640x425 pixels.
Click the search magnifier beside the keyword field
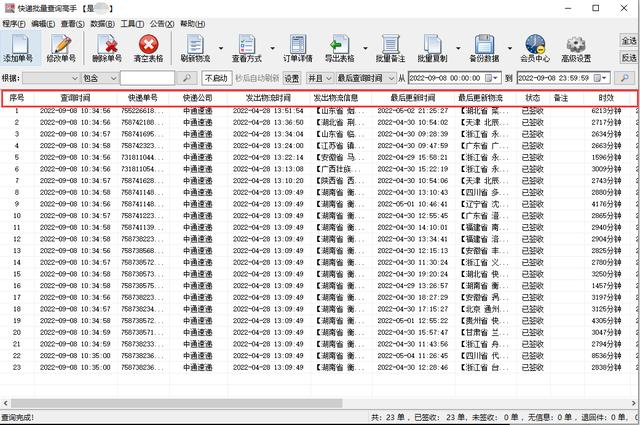(187, 78)
